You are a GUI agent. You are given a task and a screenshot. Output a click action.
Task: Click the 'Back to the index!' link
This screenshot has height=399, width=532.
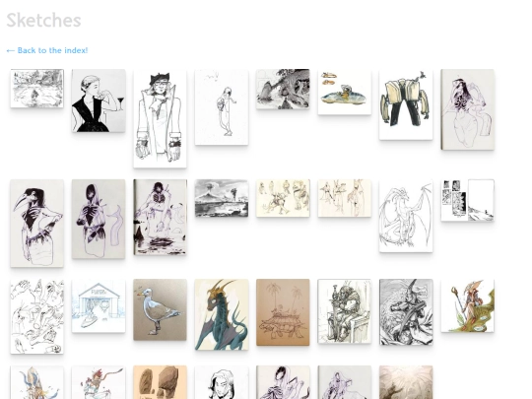click(x=47, y=50)
